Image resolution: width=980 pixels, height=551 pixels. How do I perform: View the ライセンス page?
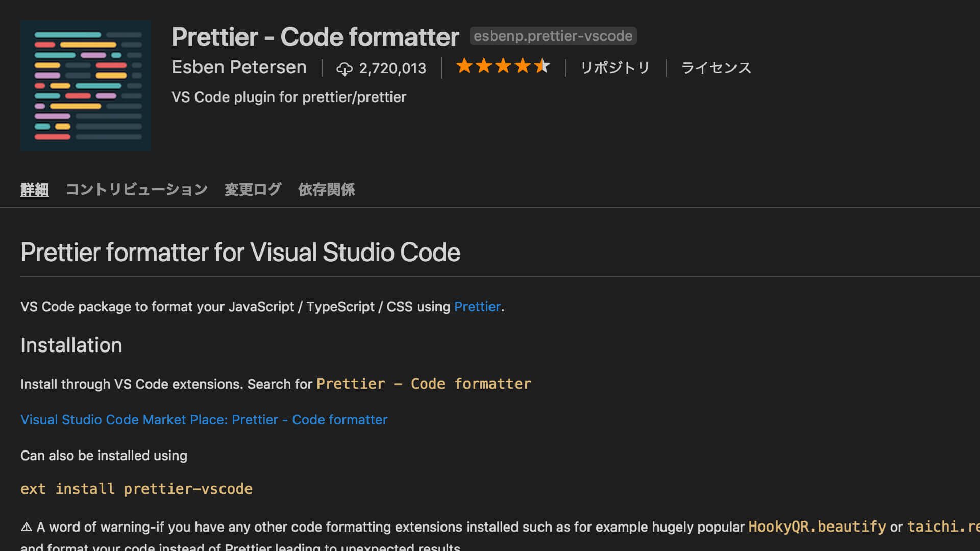click(x=716, y=67)
